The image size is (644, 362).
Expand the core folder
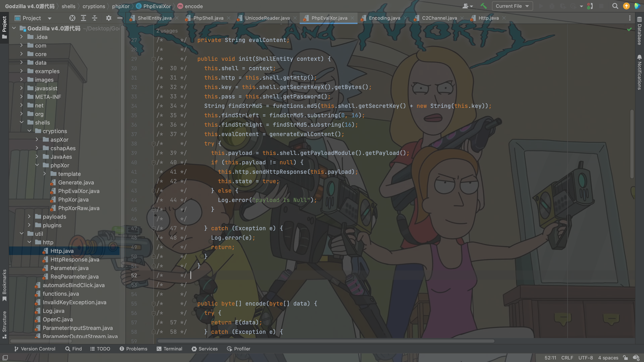coord(21,54)
